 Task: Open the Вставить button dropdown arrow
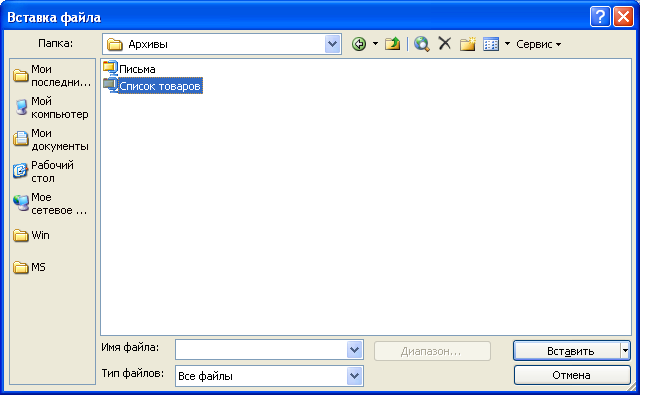tap(625, 351)
